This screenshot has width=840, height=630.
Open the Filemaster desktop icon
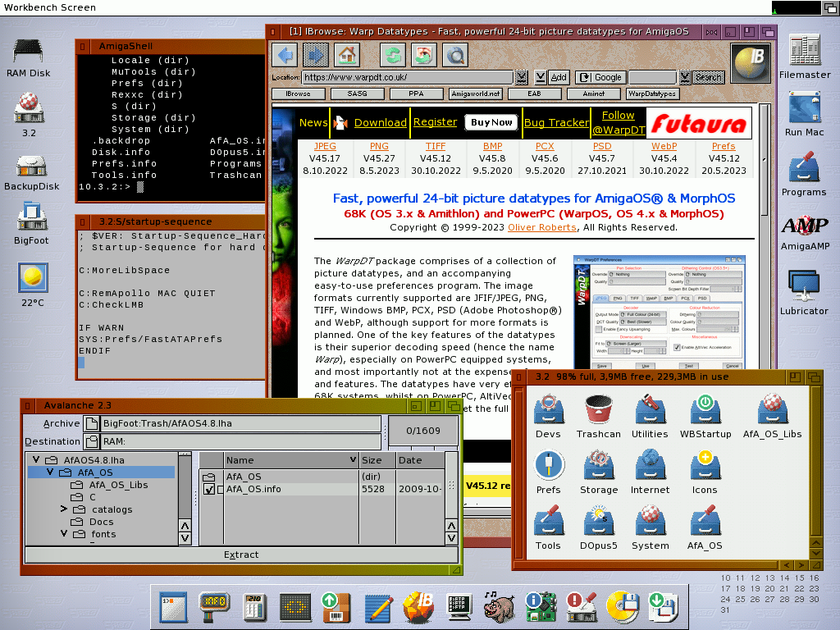[x=805, y=57]
